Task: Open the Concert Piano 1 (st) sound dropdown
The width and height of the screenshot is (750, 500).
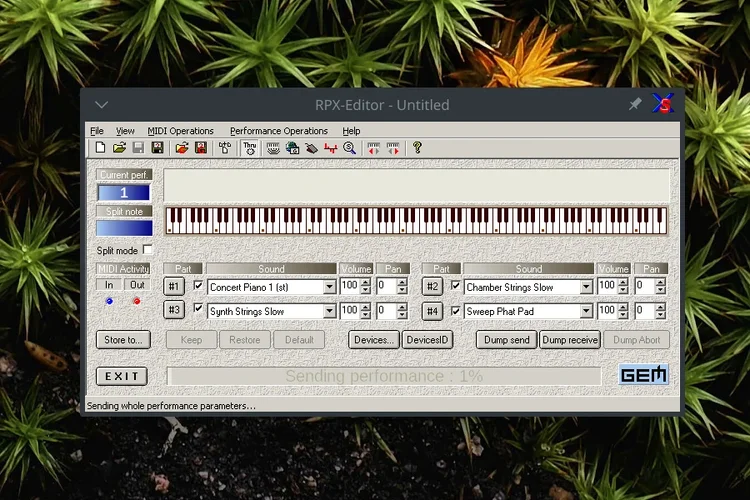Action: pos(330,287)
